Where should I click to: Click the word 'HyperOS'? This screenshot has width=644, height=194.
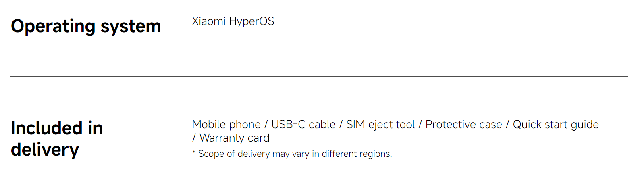(251, 21)
